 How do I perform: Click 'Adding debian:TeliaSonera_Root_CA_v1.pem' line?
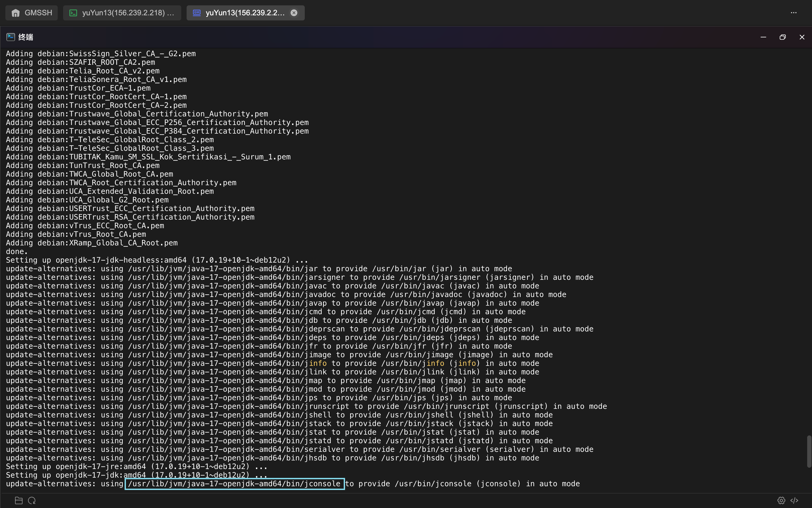pyautogui.click(x=96, y=80)
